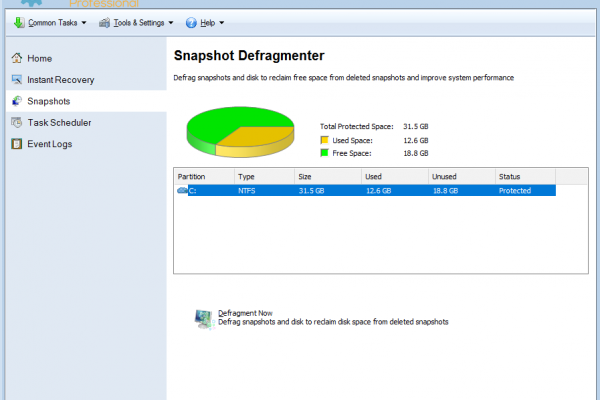The width and height of the screenshot is (600, 400).
Task: Click the yellow Used Space legend swatch
Action: point(324,140)
